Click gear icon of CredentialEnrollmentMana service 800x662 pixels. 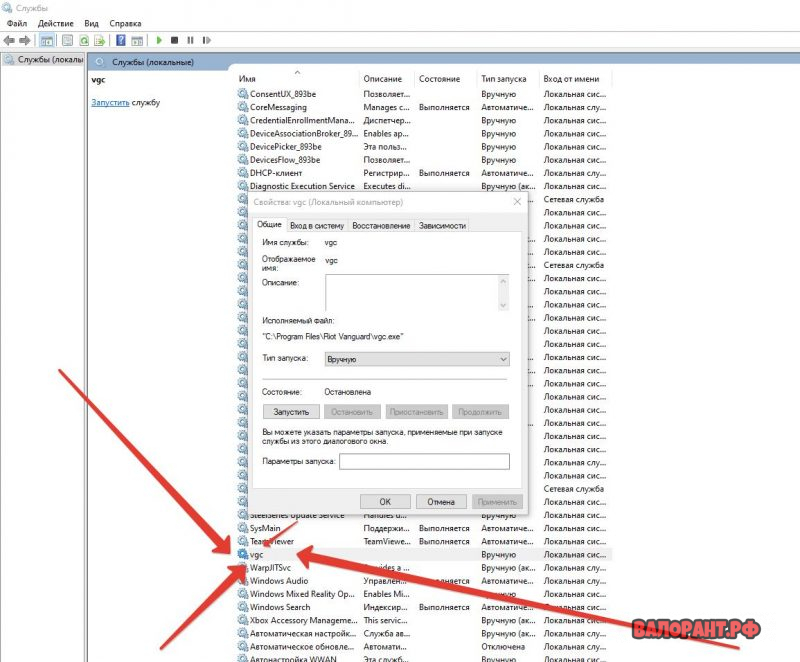pos(243,120)
